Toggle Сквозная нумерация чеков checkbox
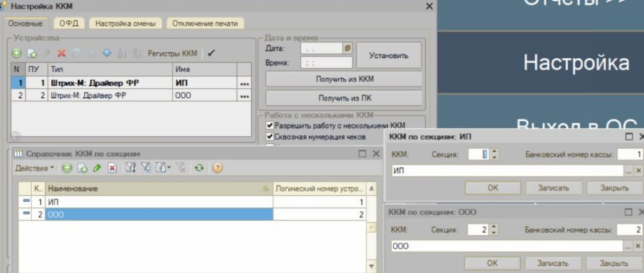 point(270,137)
